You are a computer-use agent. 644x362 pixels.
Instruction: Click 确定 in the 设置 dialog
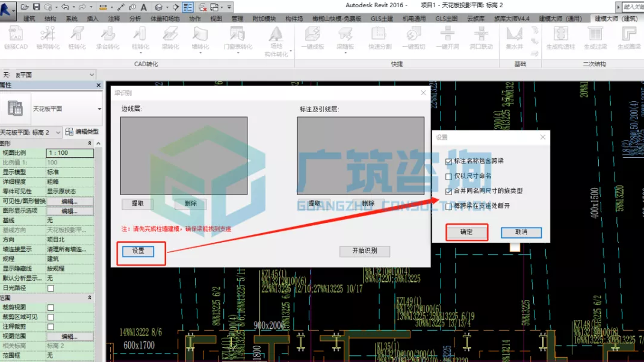click(466, 232)
